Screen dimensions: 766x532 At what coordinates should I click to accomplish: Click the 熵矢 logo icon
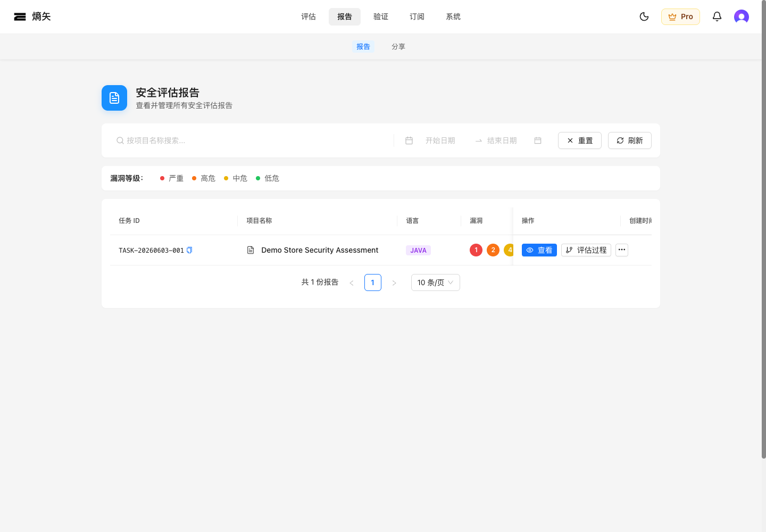20,16
